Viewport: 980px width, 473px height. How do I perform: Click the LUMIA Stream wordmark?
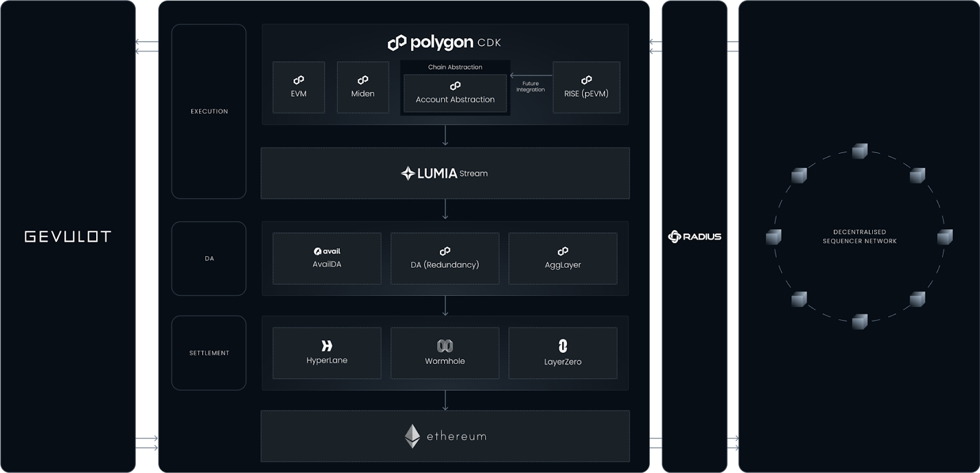[x=453, y=173]
